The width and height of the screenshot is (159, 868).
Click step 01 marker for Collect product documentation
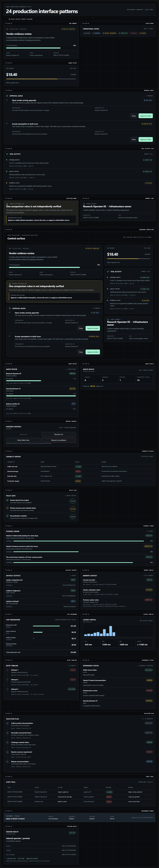[7, 723]
